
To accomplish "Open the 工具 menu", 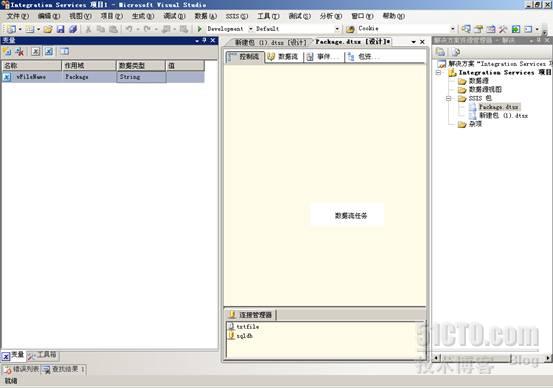I will click(x=268, y=16).
